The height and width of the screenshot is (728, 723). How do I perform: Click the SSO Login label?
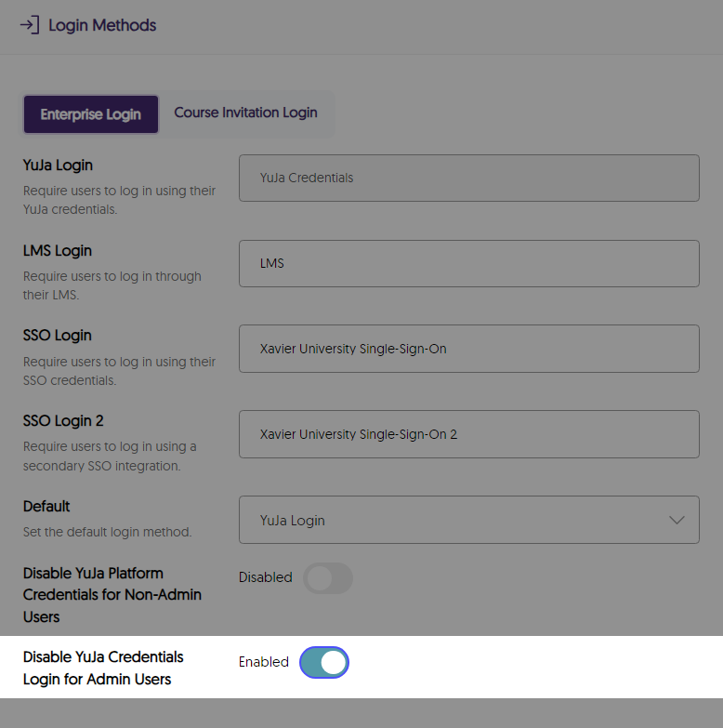[x=57, y=336]
